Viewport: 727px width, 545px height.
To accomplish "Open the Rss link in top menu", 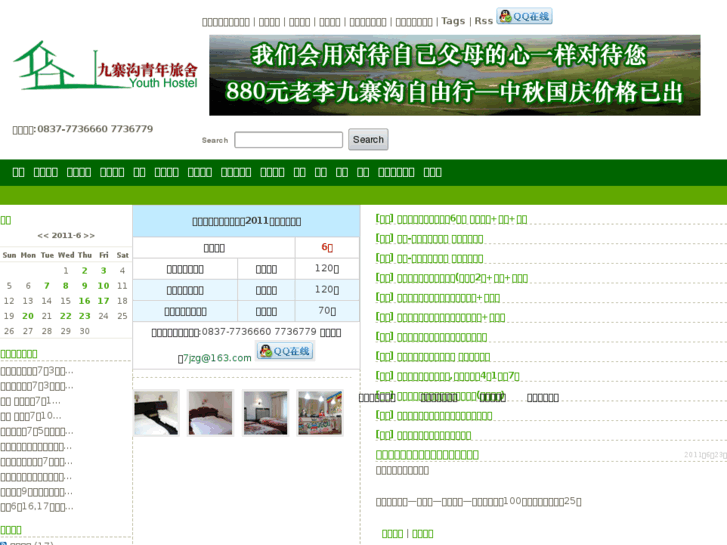I will pyautogui.click(x=484, y=21).
